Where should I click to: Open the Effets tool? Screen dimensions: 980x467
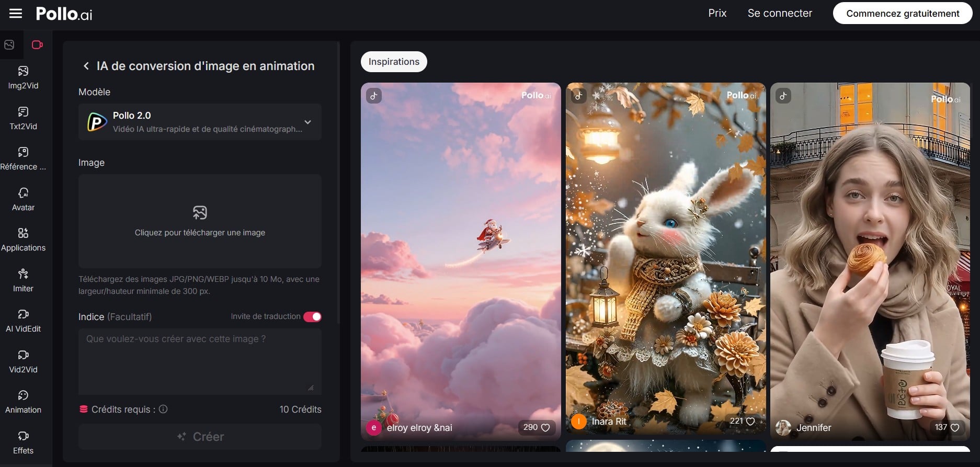tap(23, 442)
